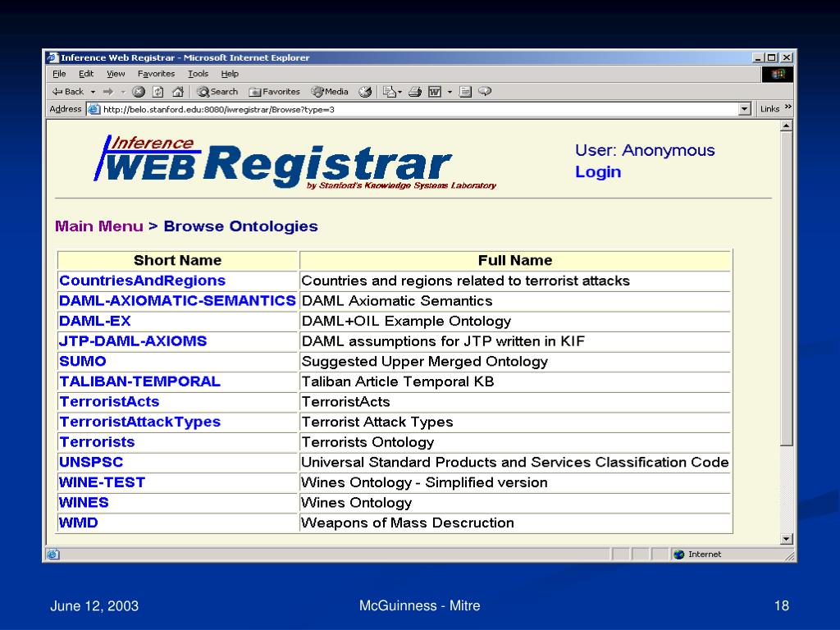
Task: Click the Discuss toolbar icon
Action: pos(465,92)
